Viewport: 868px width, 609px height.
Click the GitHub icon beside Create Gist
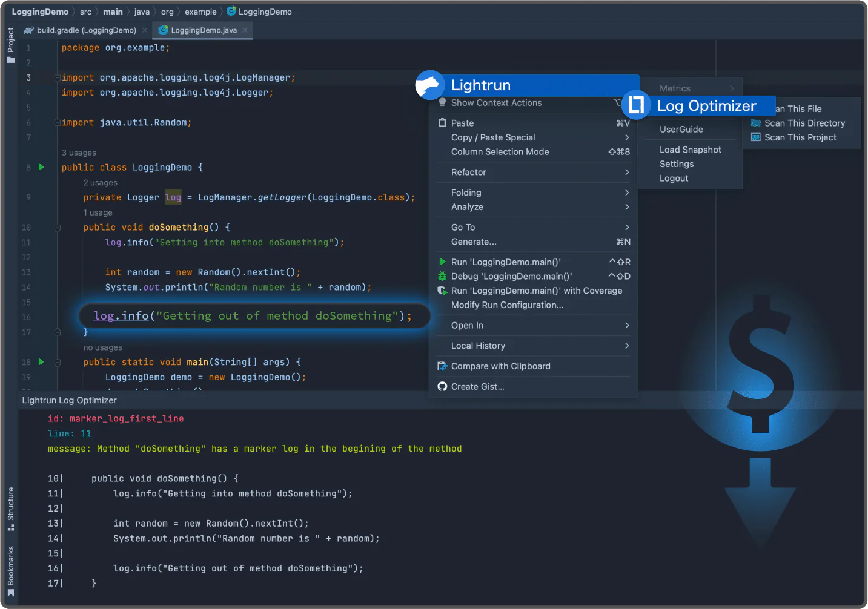443,386
